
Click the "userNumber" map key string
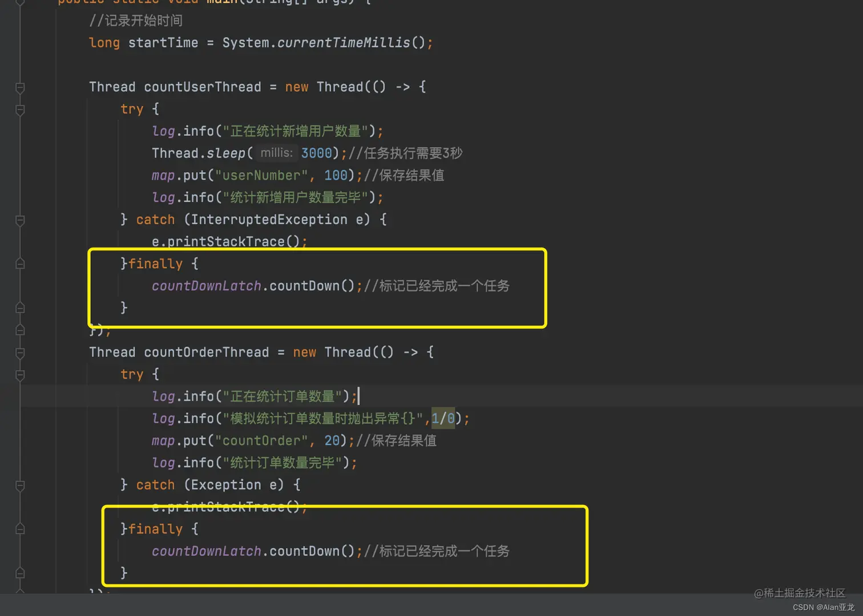click(x=261, y=175)
